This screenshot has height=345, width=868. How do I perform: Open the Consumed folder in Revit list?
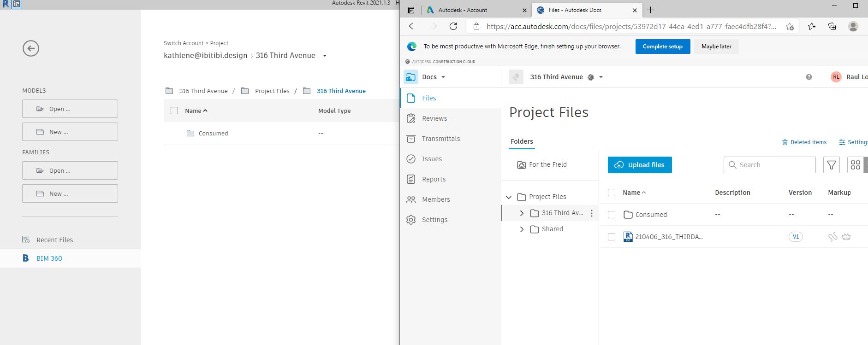213,133
